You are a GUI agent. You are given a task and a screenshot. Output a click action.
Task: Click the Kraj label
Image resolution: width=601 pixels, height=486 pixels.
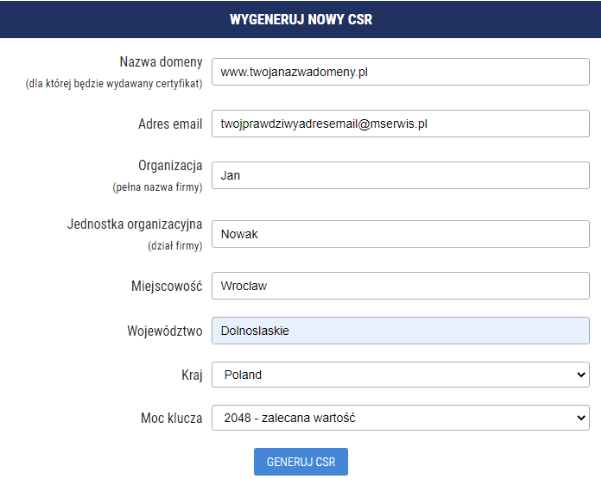click(x=192, y=375)
